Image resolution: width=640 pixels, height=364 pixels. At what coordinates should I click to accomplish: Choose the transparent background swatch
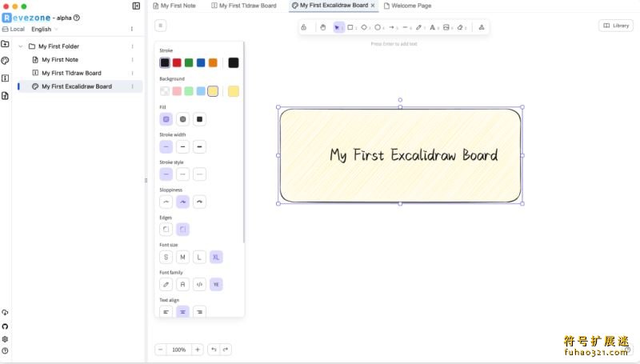(165, 91)
